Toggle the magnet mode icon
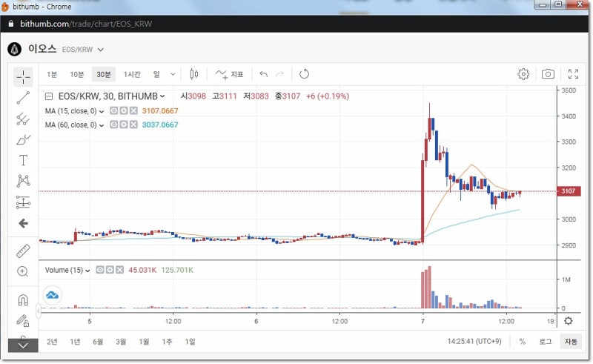The image size is (593, 364). point(23,300)
